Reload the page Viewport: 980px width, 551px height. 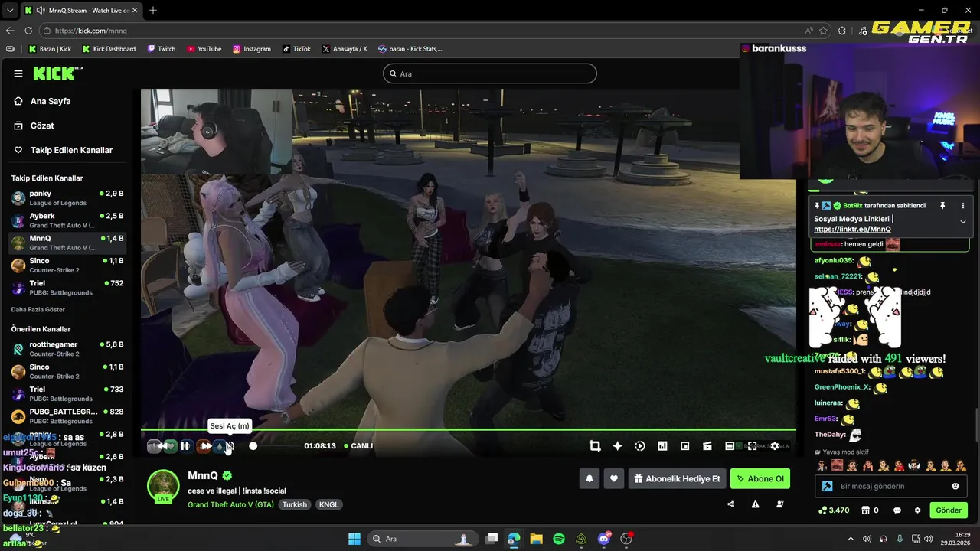pyautogui.click(x=28, y=31)
